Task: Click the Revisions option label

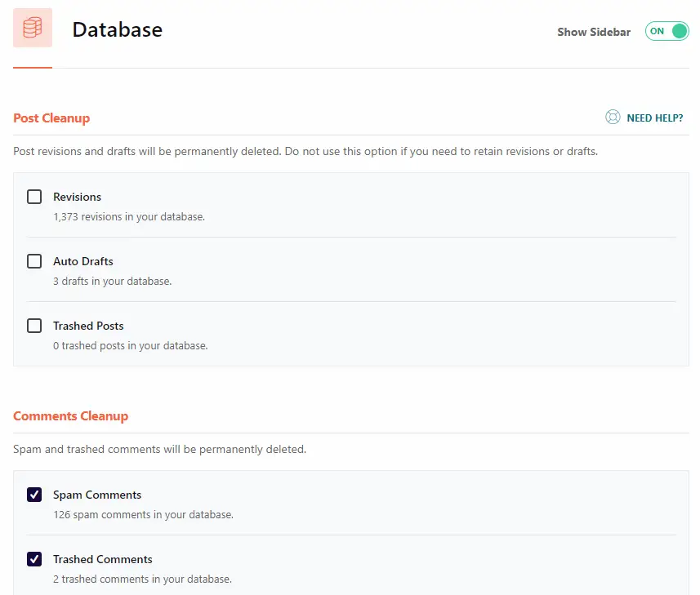Action: [78, 198]
